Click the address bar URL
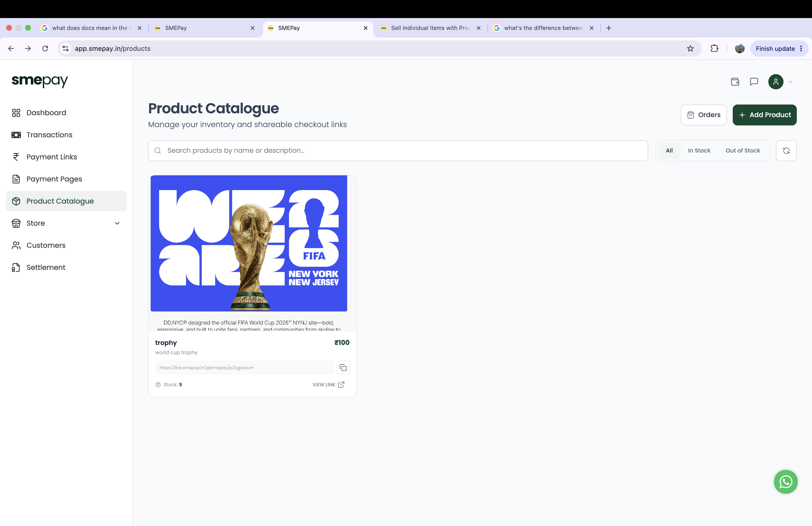 coord(113,48)
